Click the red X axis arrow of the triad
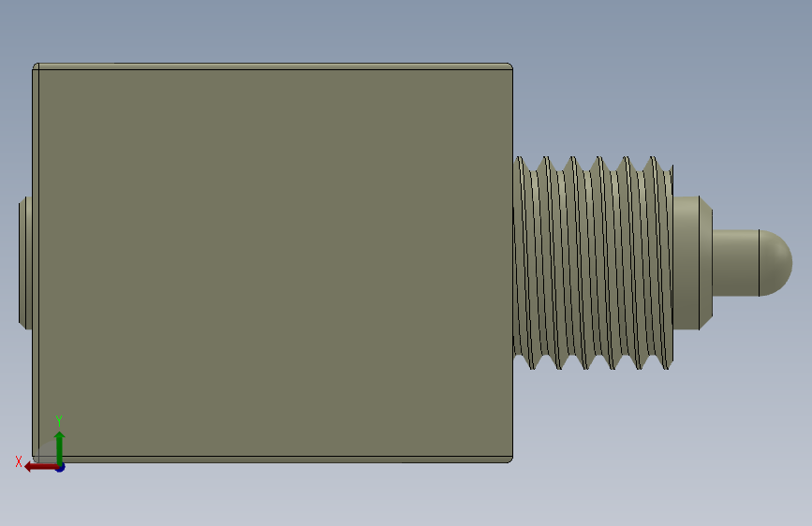The image size is (812, 526). click(40, 467)
